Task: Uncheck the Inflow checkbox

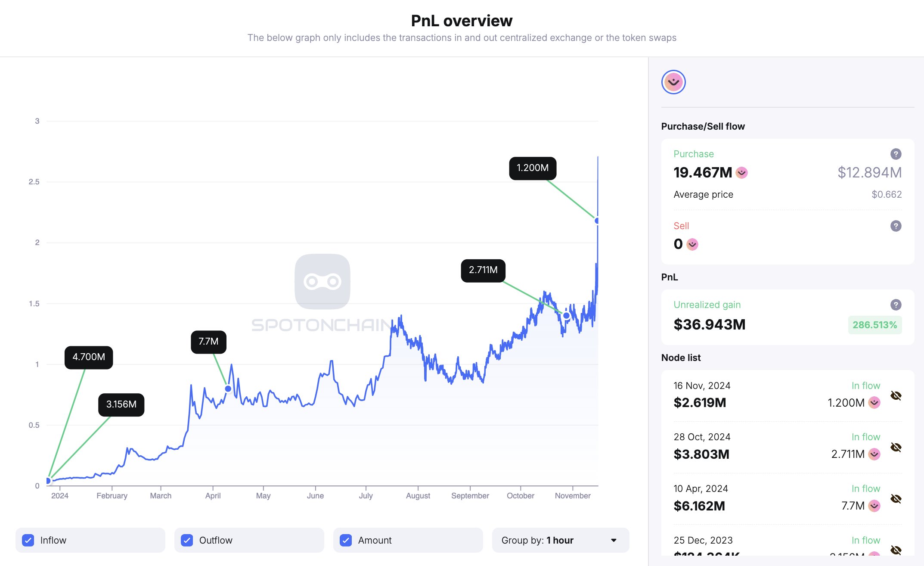Action: [x=28, y=540]
